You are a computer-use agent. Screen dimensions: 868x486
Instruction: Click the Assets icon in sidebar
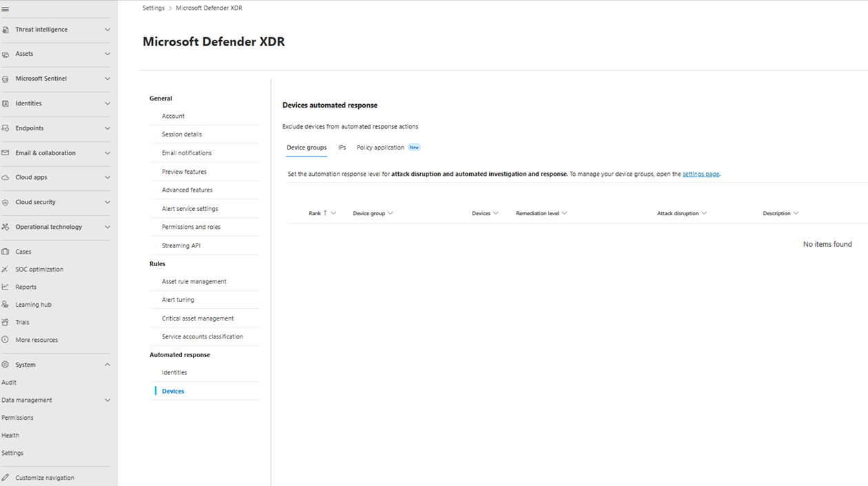point(6,54)
